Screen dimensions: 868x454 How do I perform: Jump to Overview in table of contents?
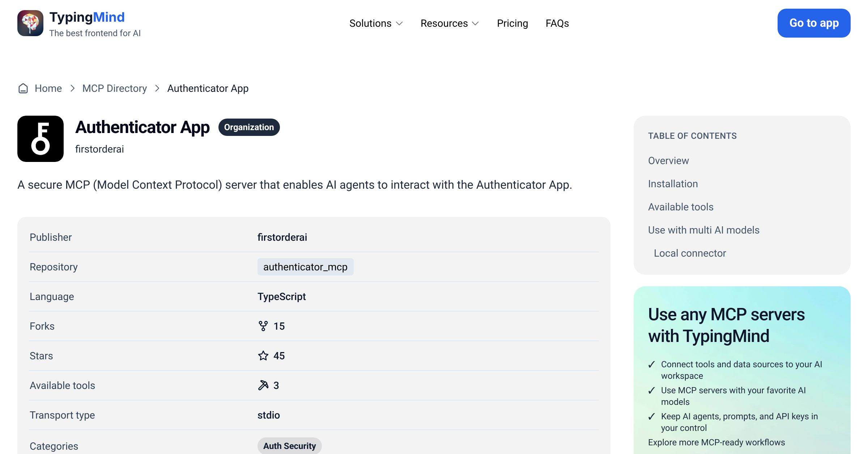coord(668,160)
